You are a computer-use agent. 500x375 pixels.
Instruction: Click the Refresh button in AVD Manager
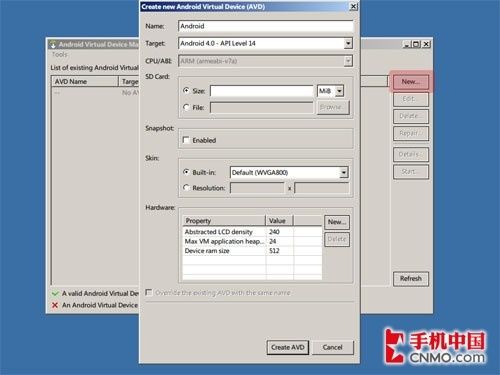pos(411,279)
